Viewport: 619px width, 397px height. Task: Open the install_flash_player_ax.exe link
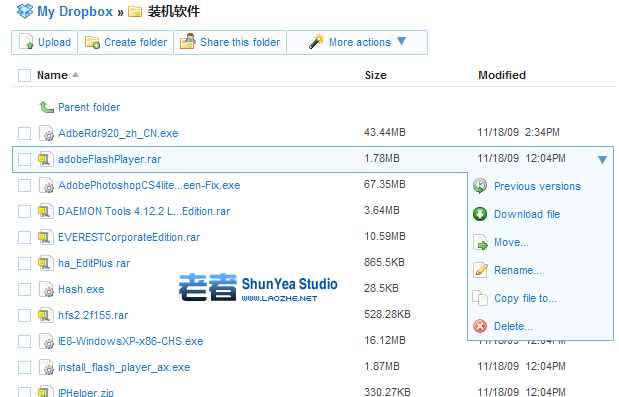click(x=124, y=368)
